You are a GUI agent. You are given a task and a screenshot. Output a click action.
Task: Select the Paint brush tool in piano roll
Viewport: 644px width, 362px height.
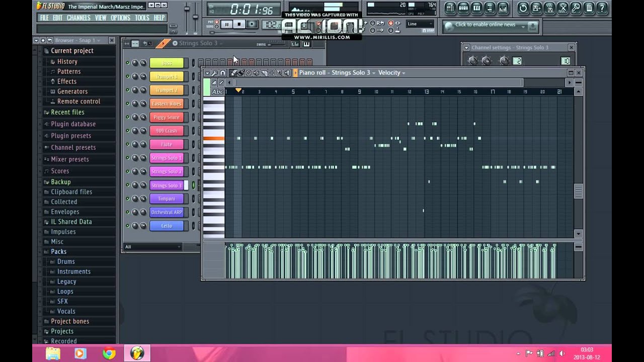(241, 73)
